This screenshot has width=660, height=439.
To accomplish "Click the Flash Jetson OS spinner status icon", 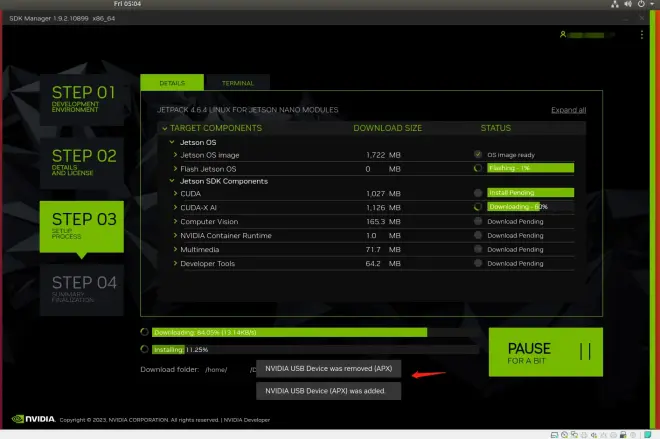I will tap(477, 168).
